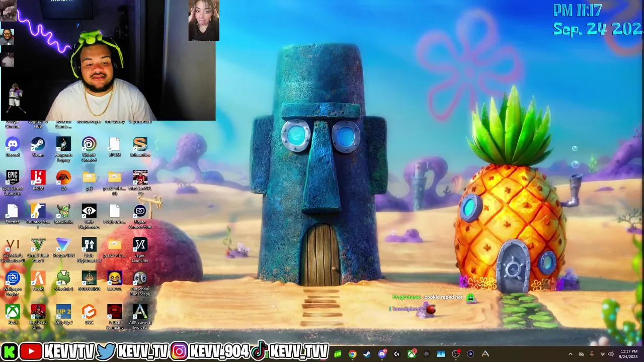644x362 pixels.
Task: Show hidden system tray icons
Action: pyautogui.click(x=570, y=354)
